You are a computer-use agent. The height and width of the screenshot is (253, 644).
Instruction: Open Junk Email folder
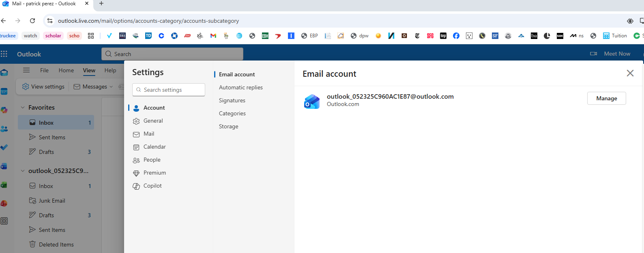(56, 201)
